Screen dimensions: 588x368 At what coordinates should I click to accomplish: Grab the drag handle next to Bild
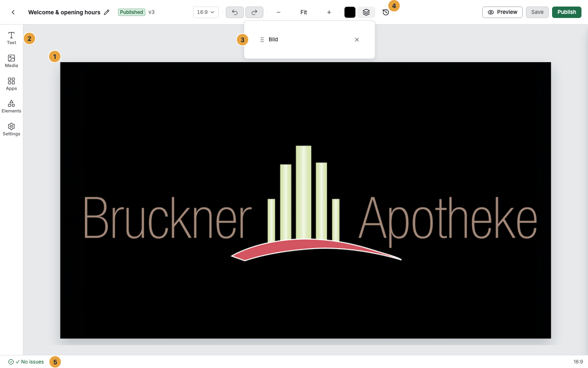click(x=262, y=40)
